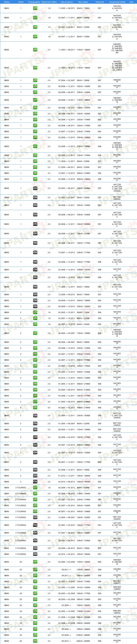This screenshot has width=137, height=644.
Task: Click diesel ON icon in 3 Touring 135kW / 184KM row
Action: (x=35, y=554)
